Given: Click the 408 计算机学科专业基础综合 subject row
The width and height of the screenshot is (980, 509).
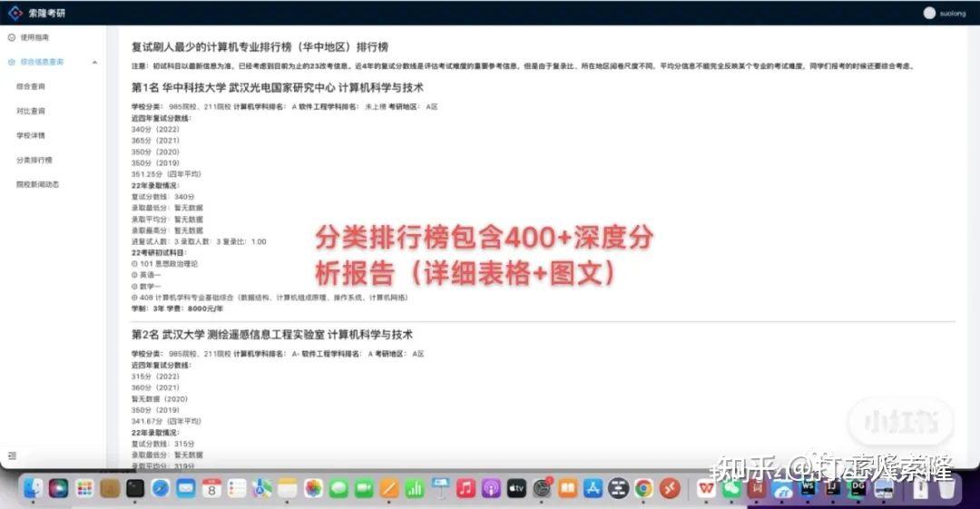Looking at the screenshot, I should click(269, 298).
